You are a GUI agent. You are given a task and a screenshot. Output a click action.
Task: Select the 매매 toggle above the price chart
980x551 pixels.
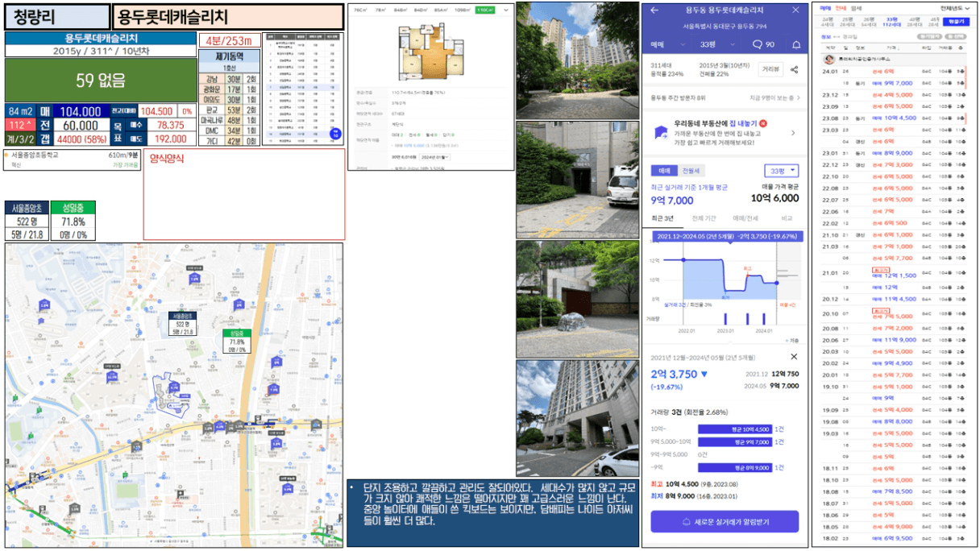coord(665,171)
